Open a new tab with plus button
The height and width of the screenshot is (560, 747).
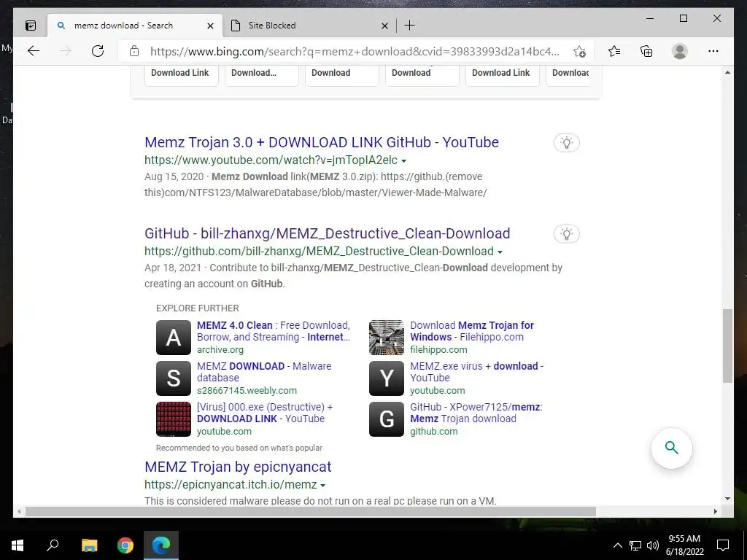409,26
